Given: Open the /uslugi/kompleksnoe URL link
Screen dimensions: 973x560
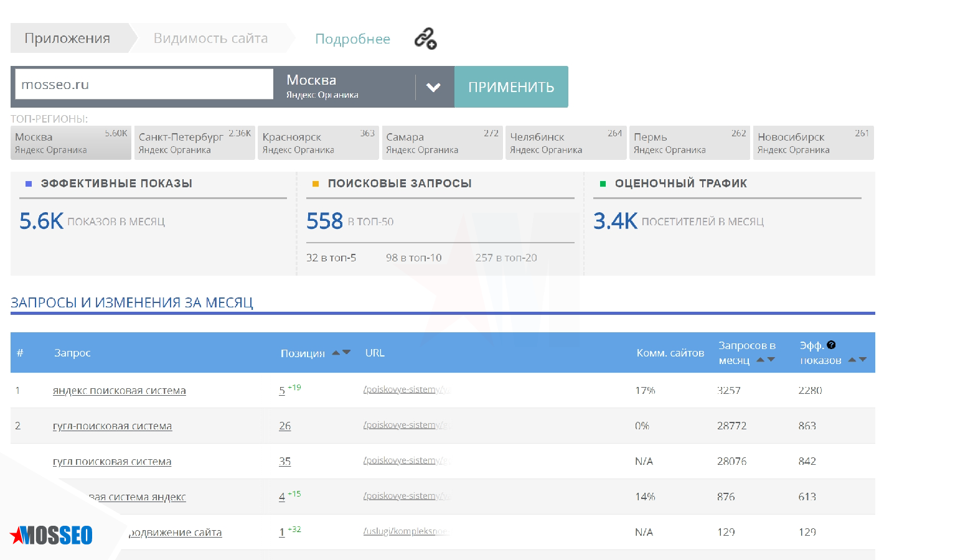Looking at the screenshot, I should (x=405, y=531).
